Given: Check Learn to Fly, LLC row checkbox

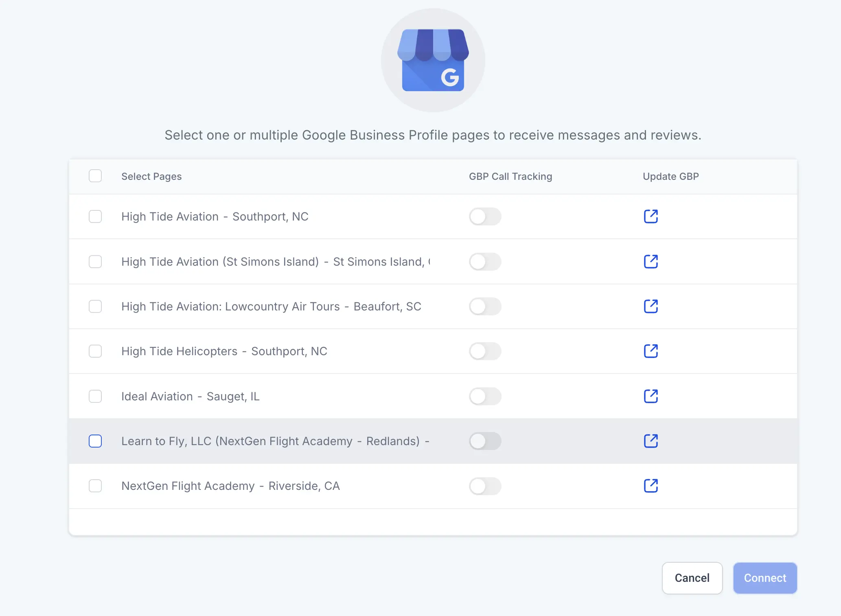Looking at the screenshot, I should [95, 441].
